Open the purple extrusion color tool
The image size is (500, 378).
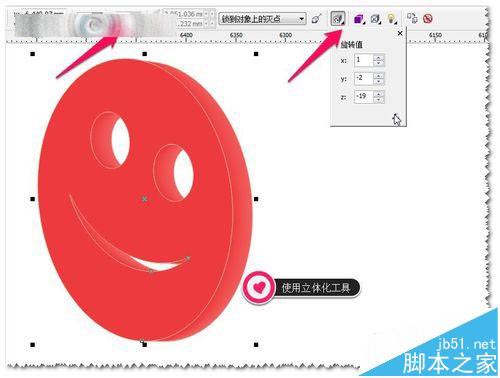359,19
